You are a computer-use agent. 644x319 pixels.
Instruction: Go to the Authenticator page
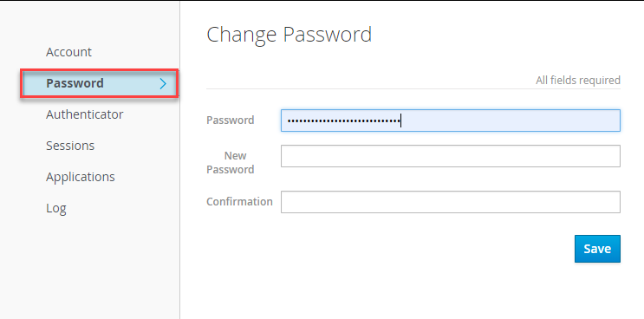click(85, 114)
